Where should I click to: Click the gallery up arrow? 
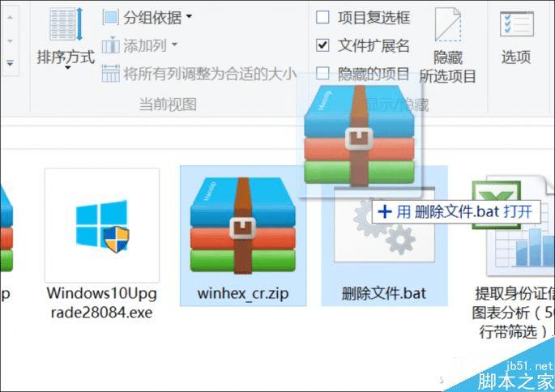coord(10,17)
